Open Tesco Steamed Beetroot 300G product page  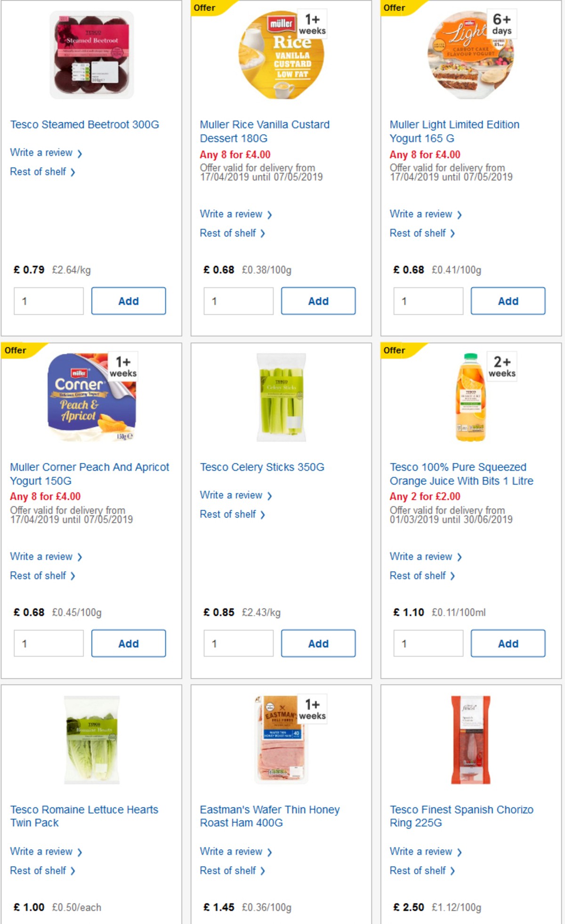pyautogui.click(x=85, y=124)
